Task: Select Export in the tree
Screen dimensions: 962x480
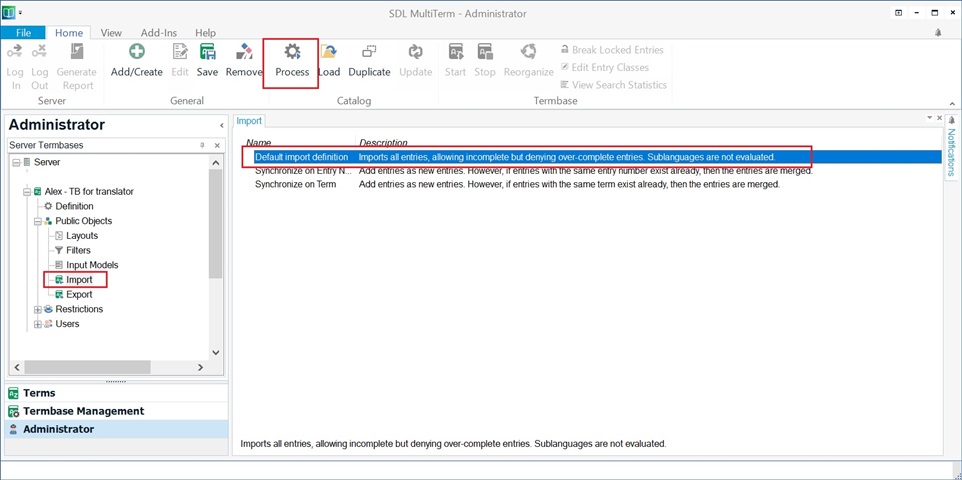Action: click(79, 295)
